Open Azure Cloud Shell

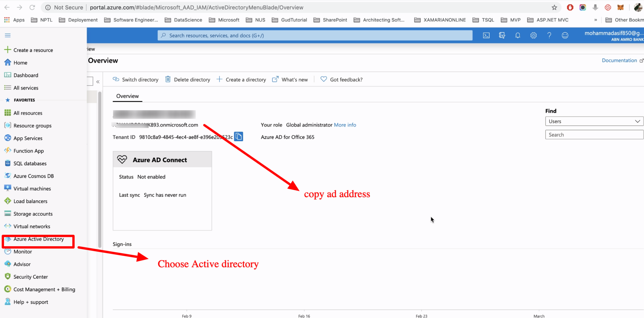(486, 35)
